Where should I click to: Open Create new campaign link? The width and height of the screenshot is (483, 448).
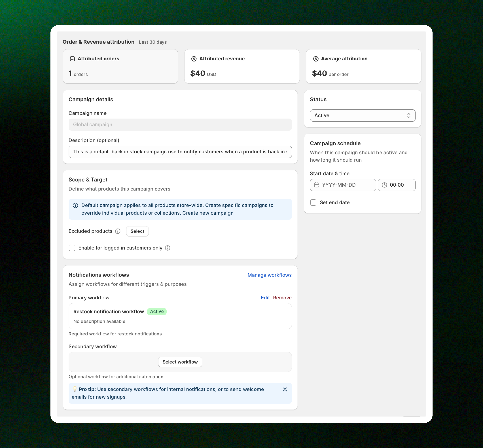(208, 213)
